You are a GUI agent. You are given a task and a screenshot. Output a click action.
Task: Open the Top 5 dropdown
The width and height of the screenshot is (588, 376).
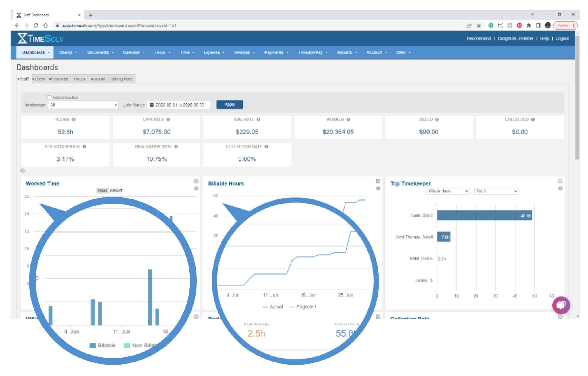coord(496,191)
